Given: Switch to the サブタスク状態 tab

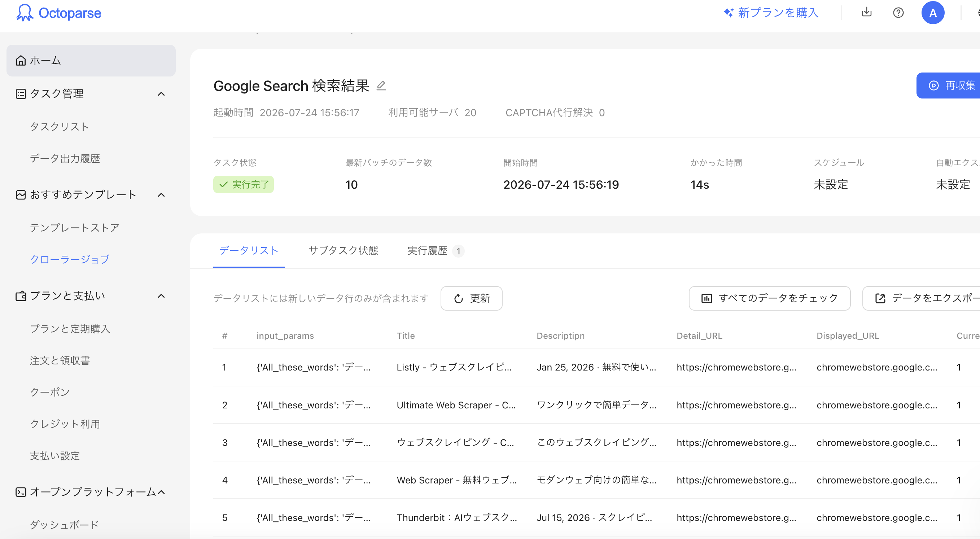Looking at the screenshot, I should coord(343,251).
